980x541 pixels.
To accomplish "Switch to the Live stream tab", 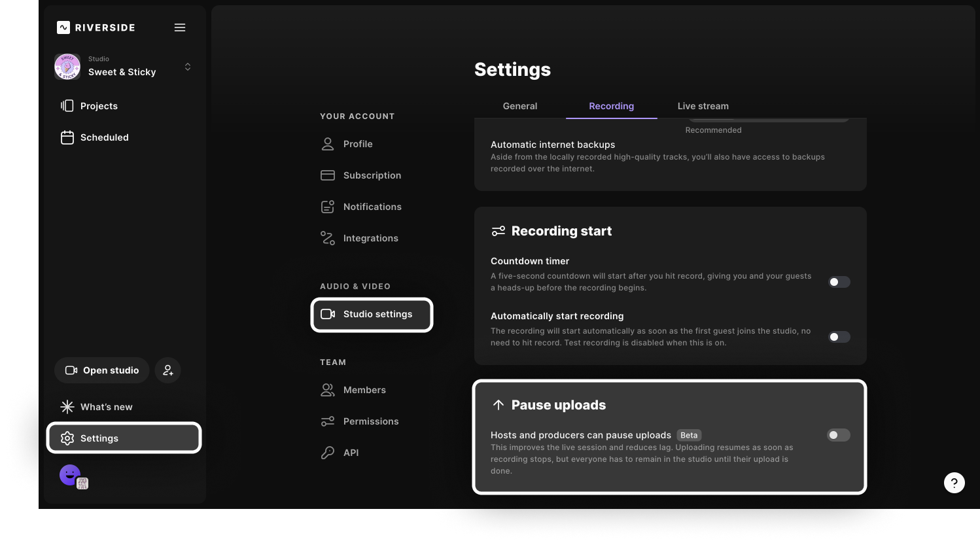I will pyautogui.click(x=703, y=106).
